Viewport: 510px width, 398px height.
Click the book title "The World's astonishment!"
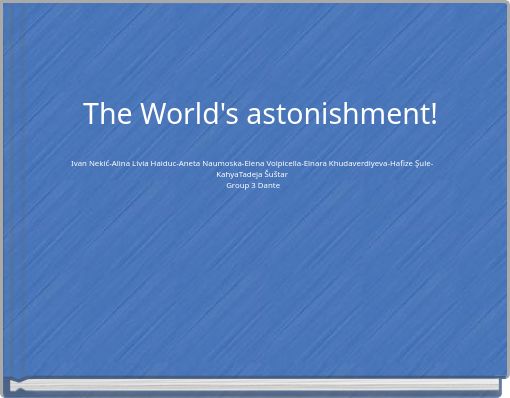point(260,113)
